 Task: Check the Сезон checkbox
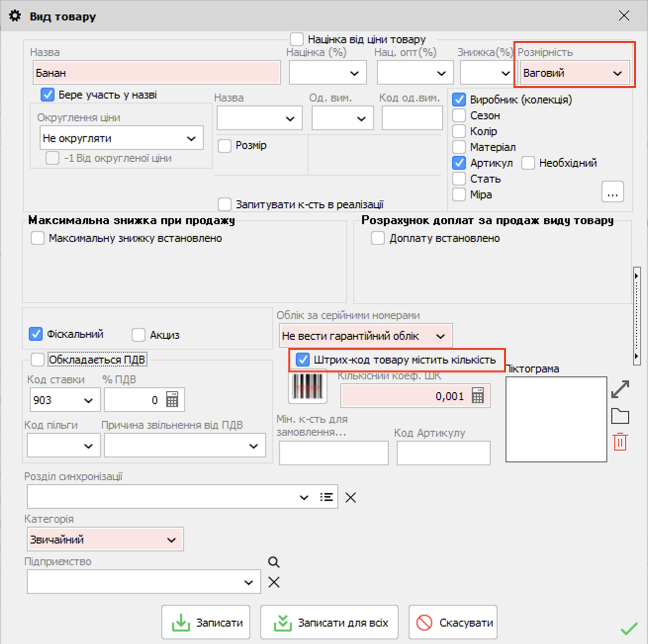point(459,116)
